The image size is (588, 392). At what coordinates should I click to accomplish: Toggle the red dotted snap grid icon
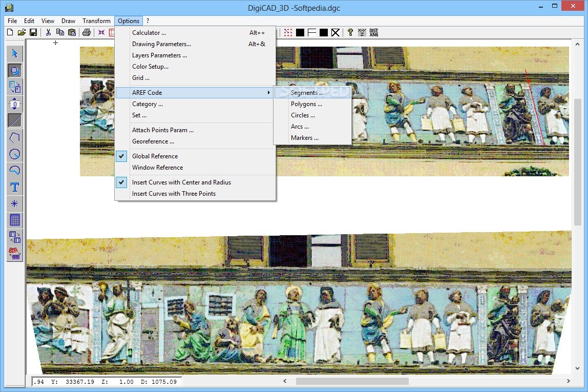point(288,33)
